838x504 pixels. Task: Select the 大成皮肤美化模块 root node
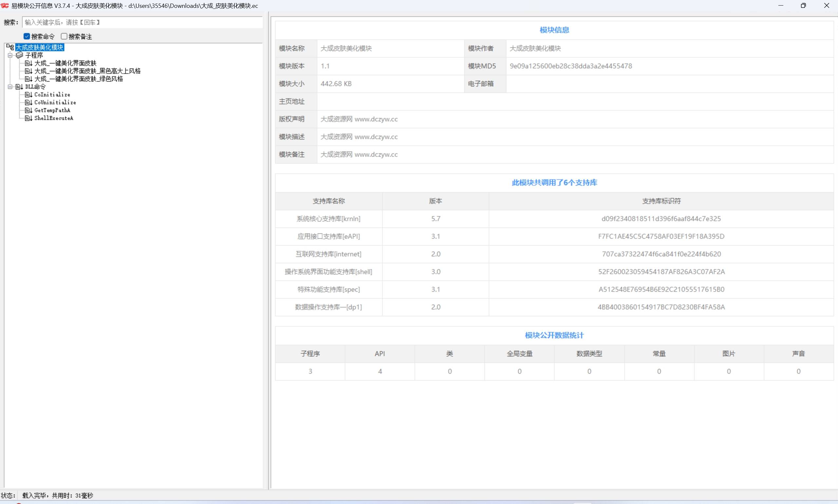point(39,47)
